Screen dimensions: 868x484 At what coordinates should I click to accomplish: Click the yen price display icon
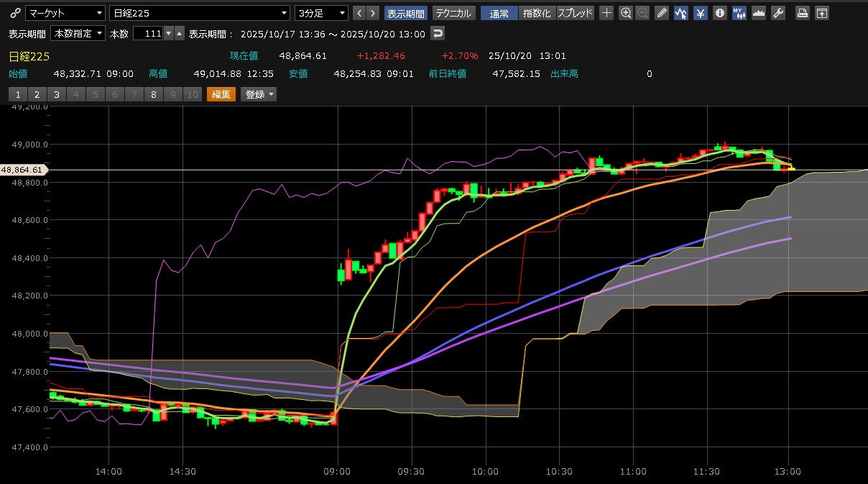click(700, 13)
